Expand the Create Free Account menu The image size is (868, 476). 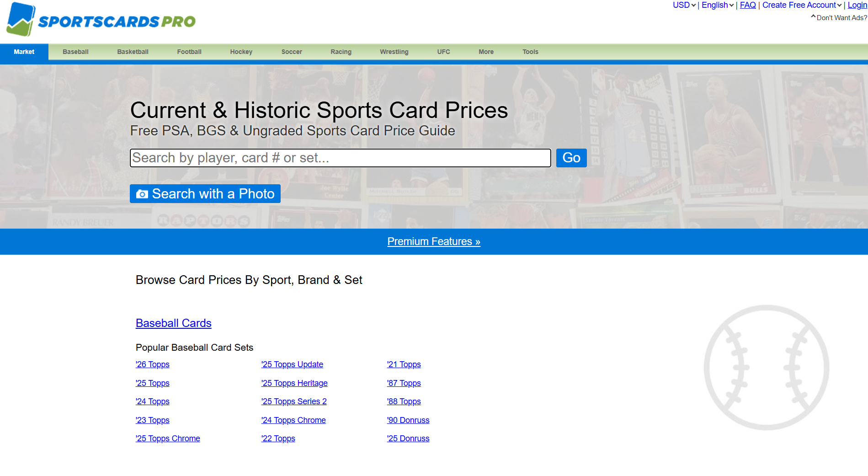(802, 5)
